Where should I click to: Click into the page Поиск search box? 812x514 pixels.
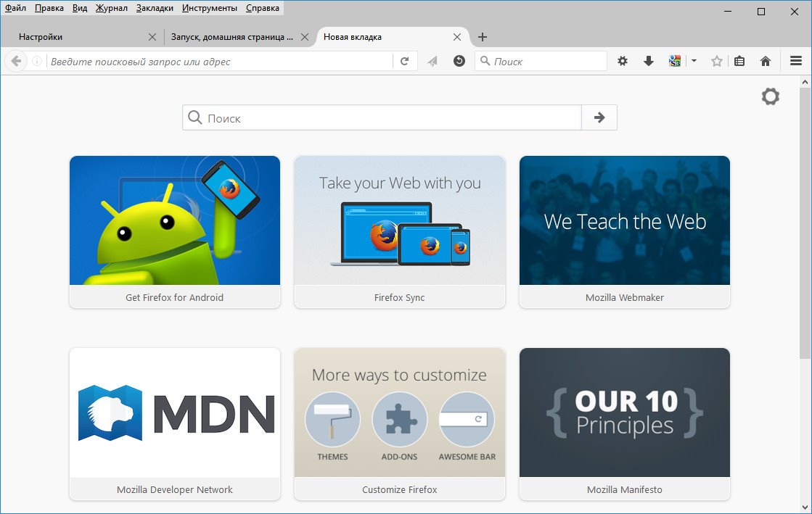382,117
